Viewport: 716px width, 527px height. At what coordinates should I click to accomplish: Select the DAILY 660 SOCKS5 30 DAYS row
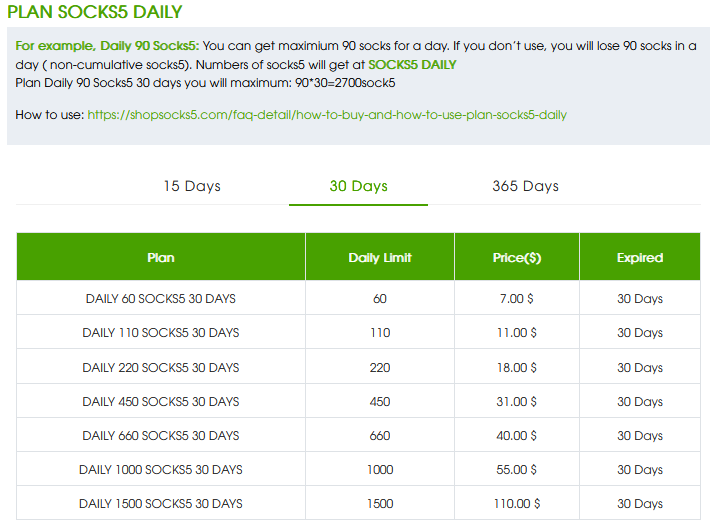point(161,436)
